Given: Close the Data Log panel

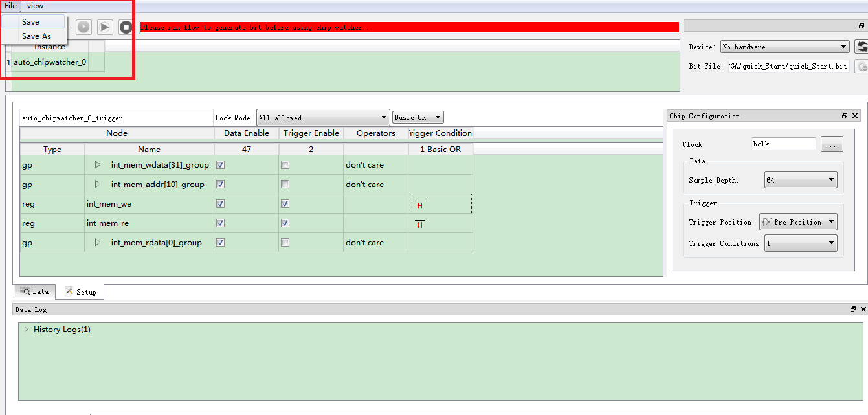Looking at the screenshot, I should (x=863, y=309).
